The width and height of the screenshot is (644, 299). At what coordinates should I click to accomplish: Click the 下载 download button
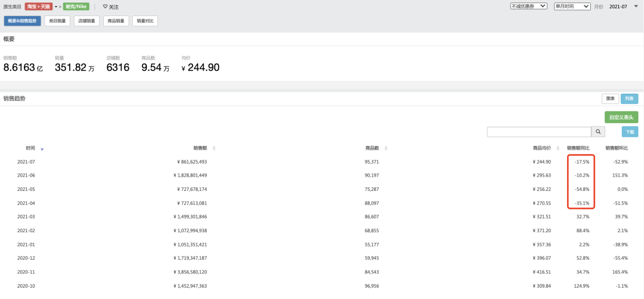click(x=630, y=132)
